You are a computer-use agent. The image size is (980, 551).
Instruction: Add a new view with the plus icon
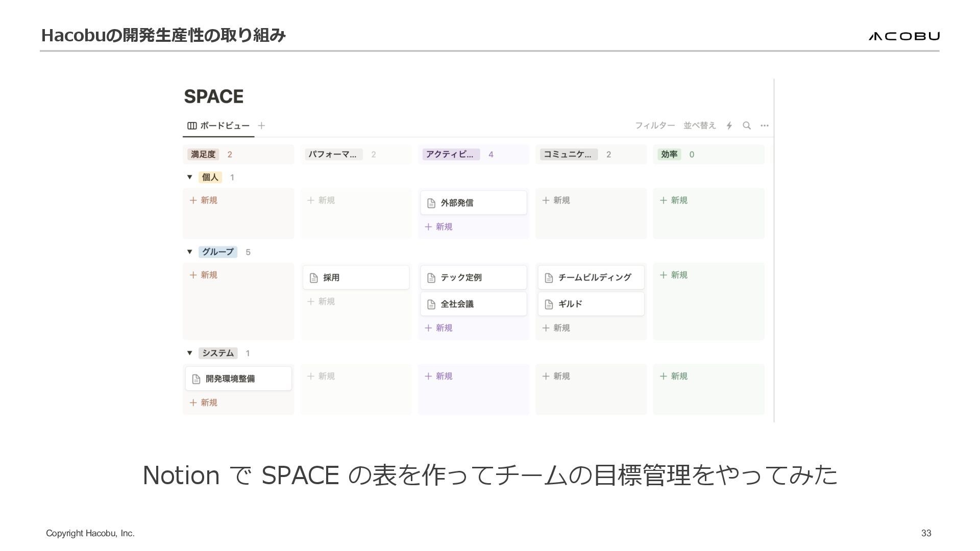[x=261, y=126]
